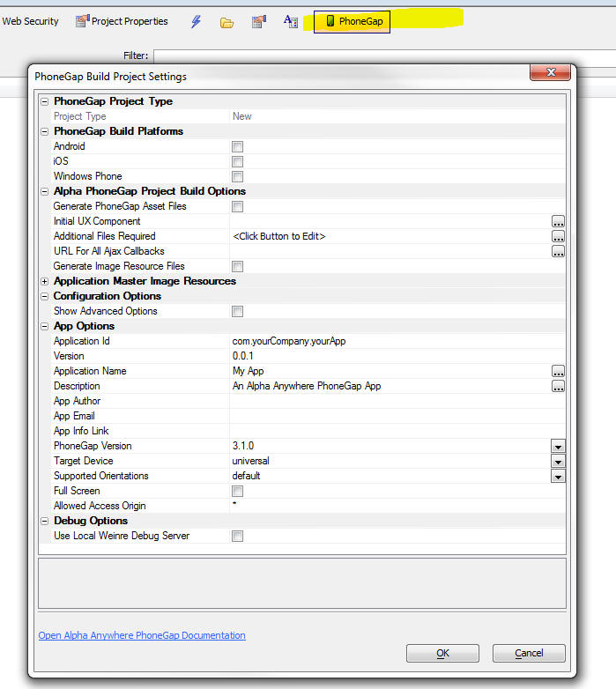Collapse the PhoneGap Project Type section
This screenshot has height=689, width=616.
pyautogui.click(x=44, y=101)
